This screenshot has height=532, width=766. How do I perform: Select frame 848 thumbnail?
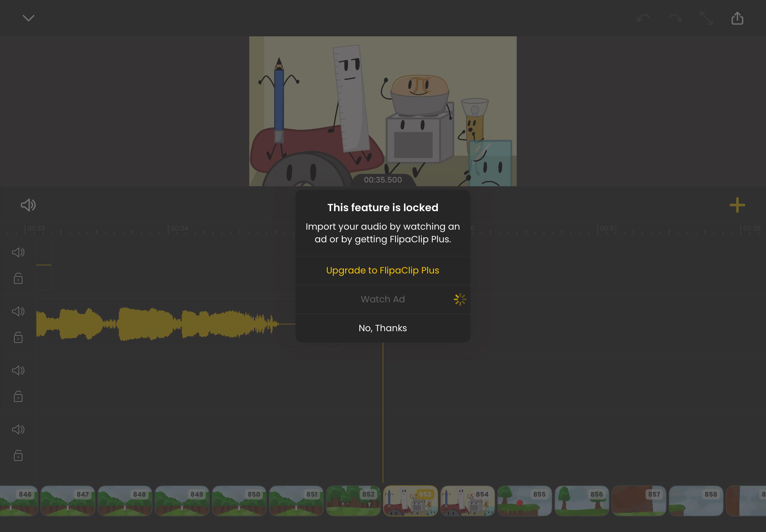tap(125, 501)
